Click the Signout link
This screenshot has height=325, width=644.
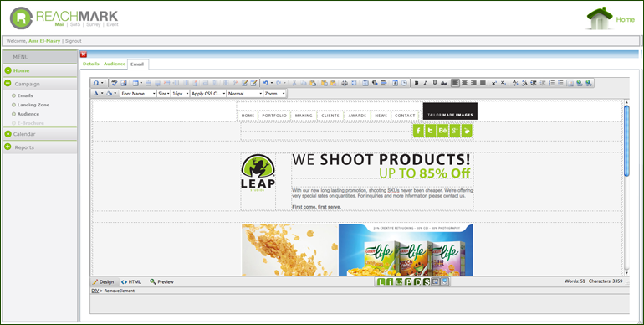tap(73, 41)
